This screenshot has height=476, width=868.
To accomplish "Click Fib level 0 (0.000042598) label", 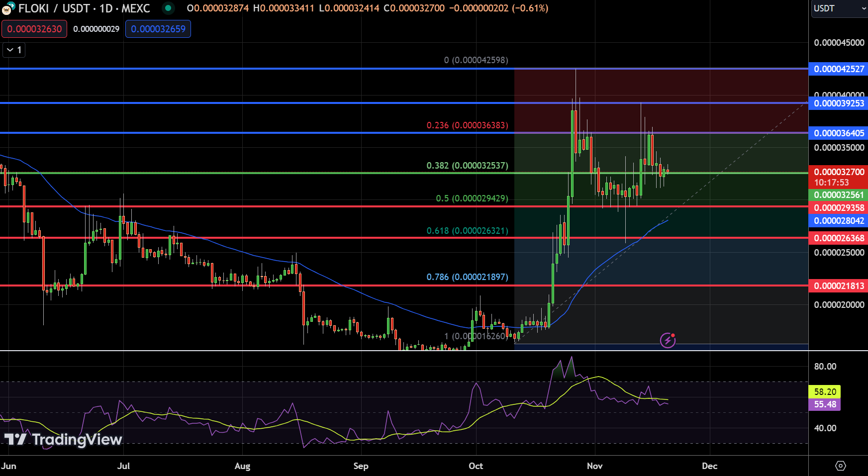I will pyautogui.click(x=476, y=60).
